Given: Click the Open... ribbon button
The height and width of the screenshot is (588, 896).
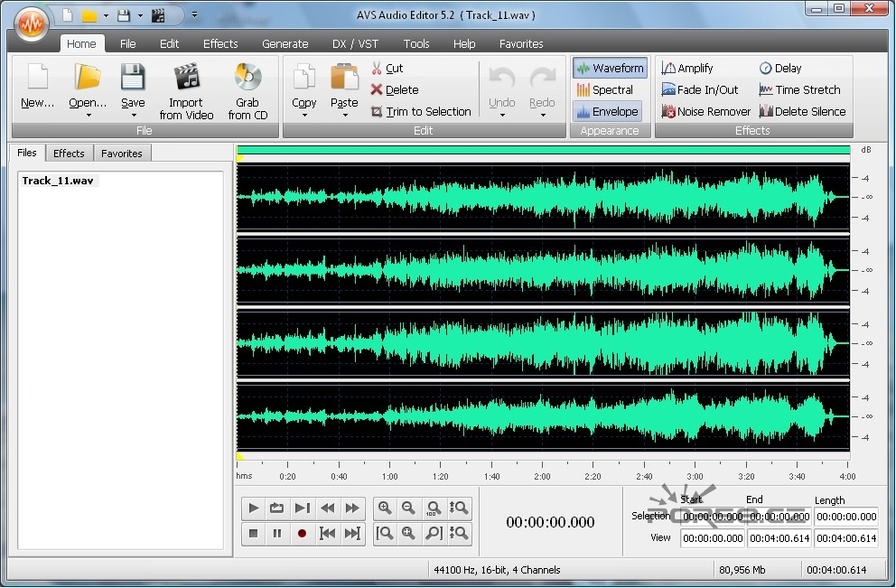Looking at the screenshot, I should [88, 85].
